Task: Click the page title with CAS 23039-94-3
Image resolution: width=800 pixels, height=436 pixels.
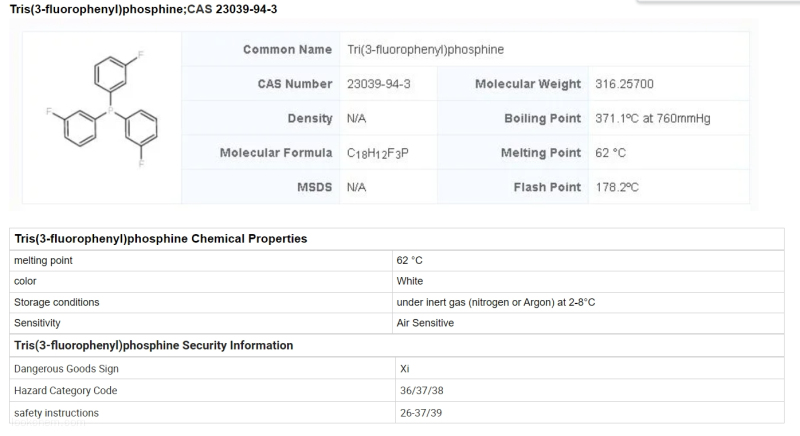Action: pos(143,9)
